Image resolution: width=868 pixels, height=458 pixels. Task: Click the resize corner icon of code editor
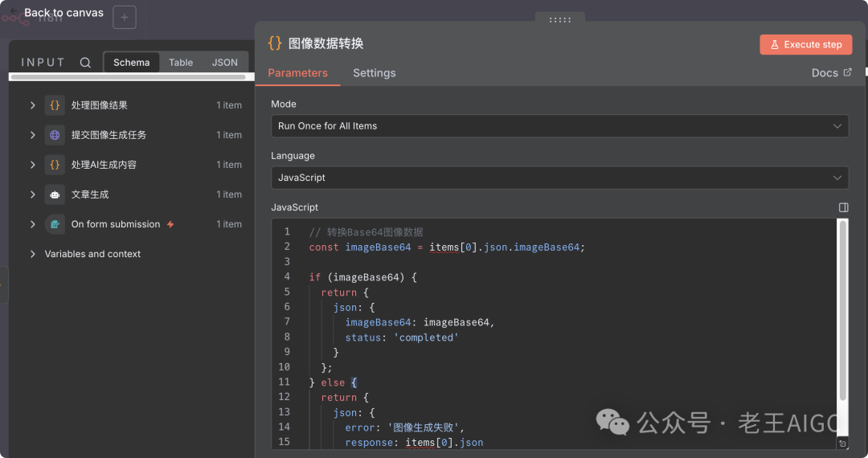point(842,444)
